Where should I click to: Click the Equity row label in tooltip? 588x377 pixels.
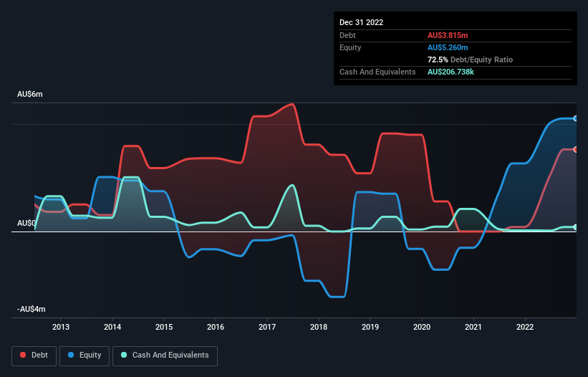coord(350,47)
